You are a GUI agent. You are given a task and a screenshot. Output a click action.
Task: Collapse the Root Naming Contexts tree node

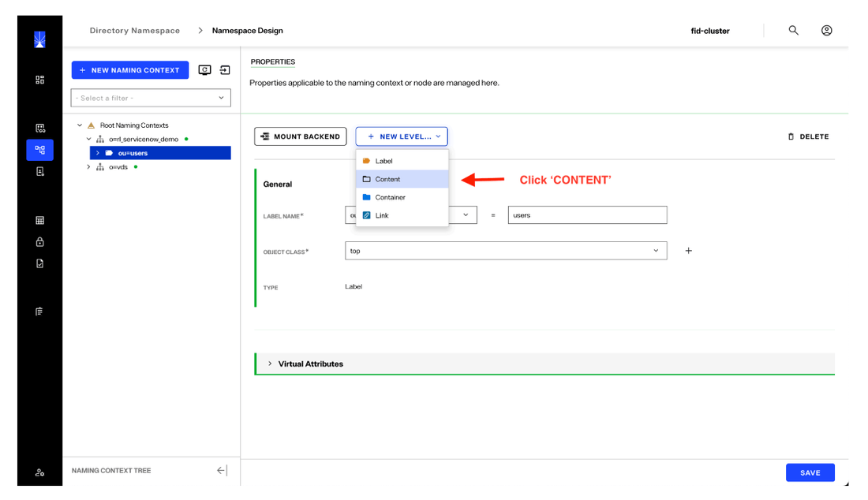point(80,125)
